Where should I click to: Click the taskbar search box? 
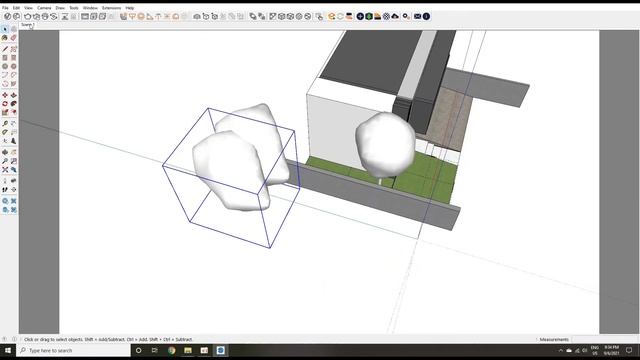[73, 350]
